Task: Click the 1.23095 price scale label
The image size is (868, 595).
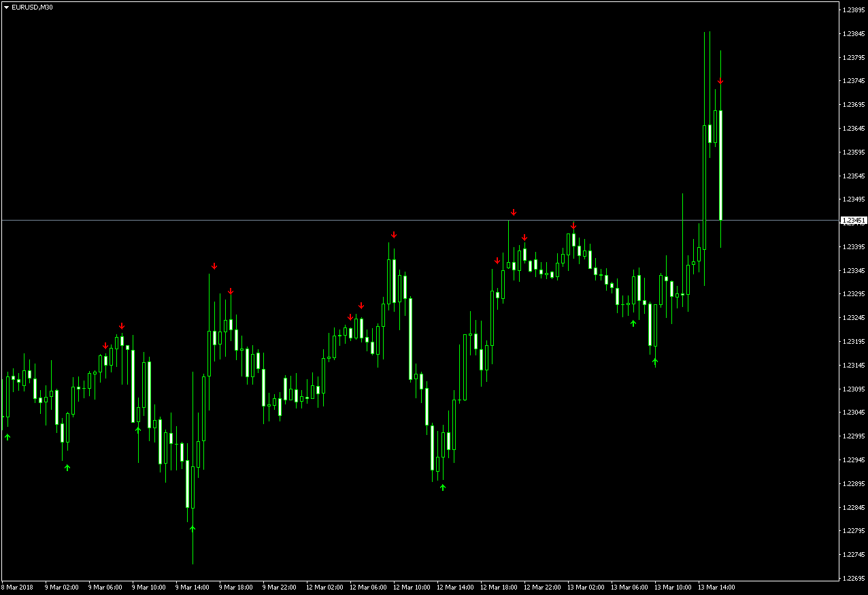Action: point(854,389)
